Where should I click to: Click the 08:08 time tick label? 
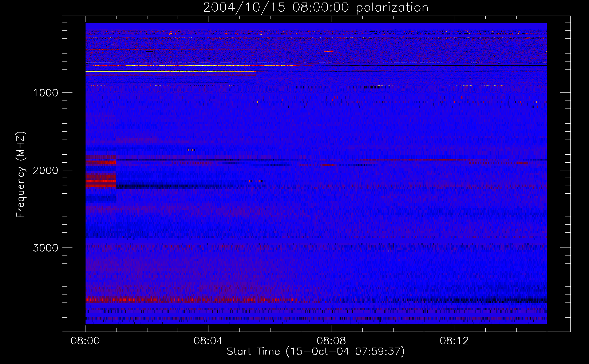tap(331, 341)
